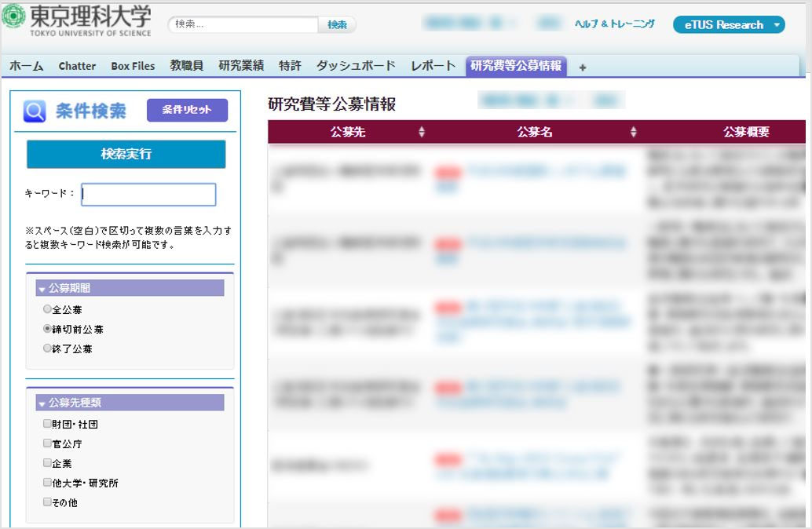Tick the 企業 checkbox
Screen dimensions: 812x529
(47, 463)
